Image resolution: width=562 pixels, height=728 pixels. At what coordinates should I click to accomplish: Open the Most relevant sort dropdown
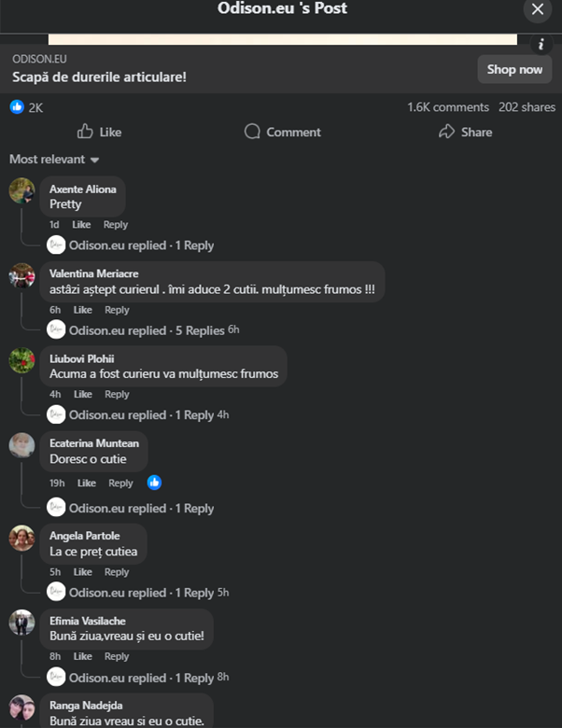[x=55, y=160]
